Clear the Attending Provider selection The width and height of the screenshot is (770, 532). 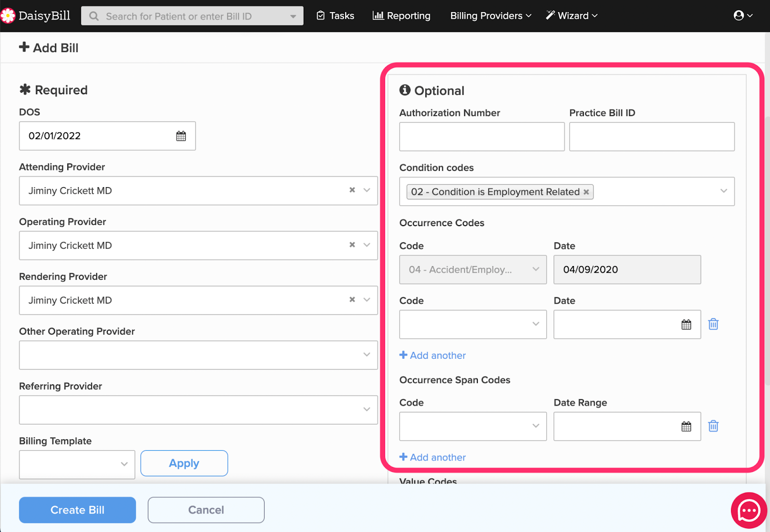[x=352, y=190]
